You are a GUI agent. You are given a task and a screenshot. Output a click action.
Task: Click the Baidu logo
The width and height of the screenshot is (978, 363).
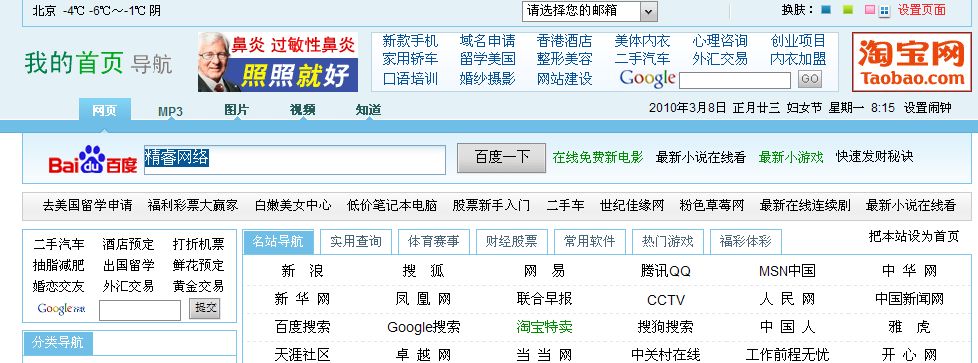coord(93,160)
